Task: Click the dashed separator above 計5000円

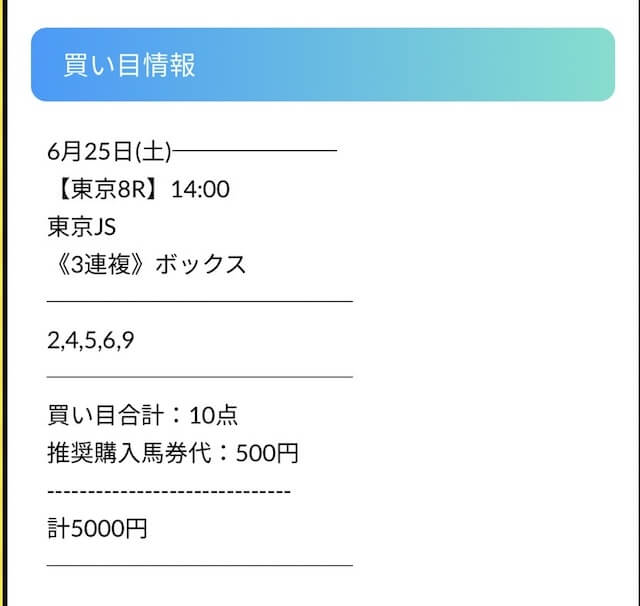Action: tap(168, 492)
